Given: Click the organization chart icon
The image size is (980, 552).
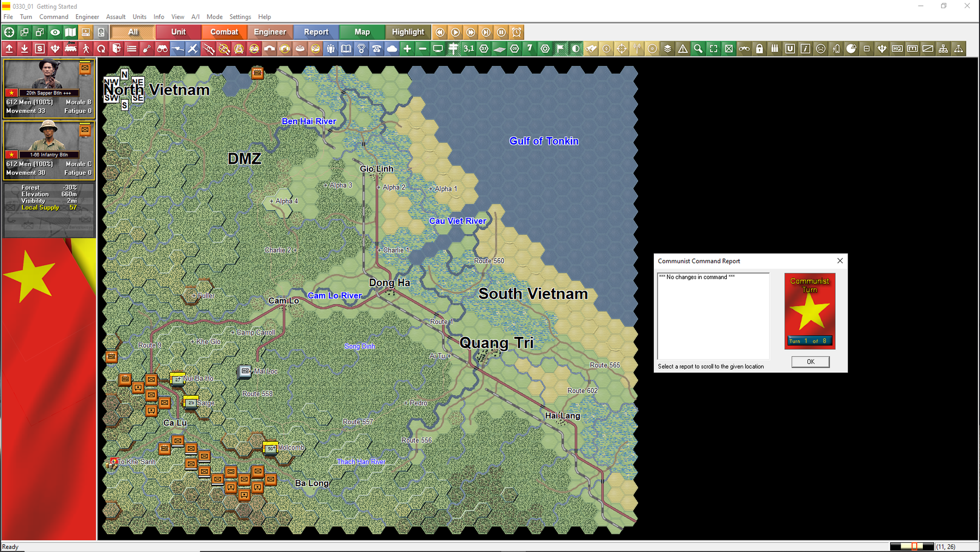Looking at the screenshot, I should click(x=943, y=49).
